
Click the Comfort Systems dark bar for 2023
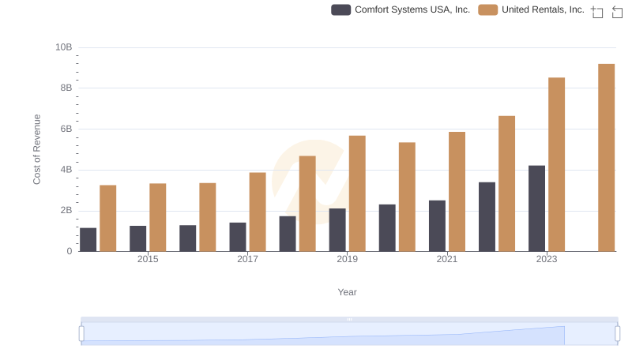(x=536, y=208)
